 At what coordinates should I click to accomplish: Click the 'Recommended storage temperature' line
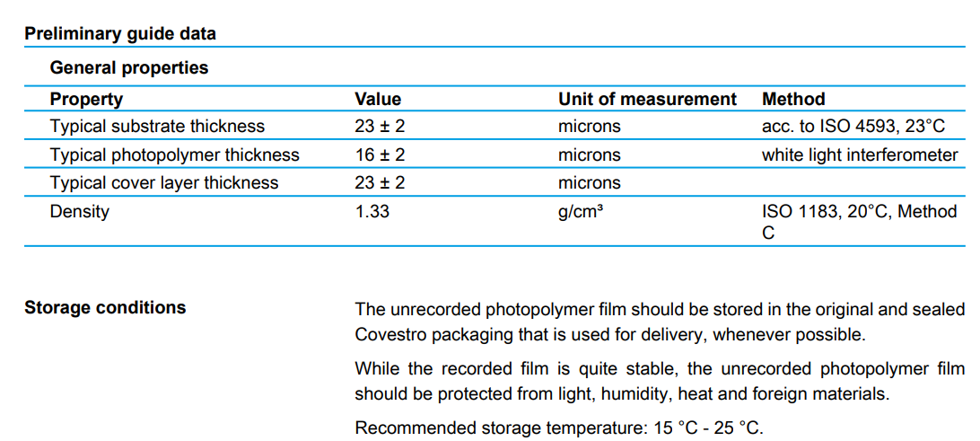pyautogui.click(x=558, y=428)
